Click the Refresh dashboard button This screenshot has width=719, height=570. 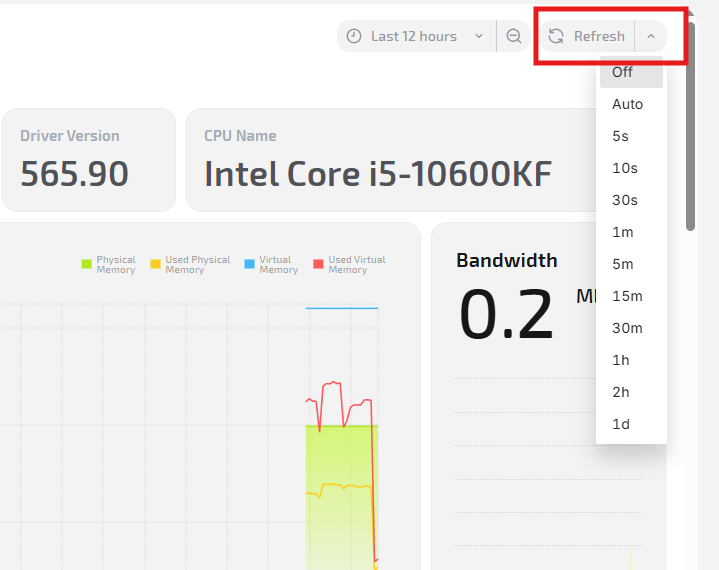[588, 36]
